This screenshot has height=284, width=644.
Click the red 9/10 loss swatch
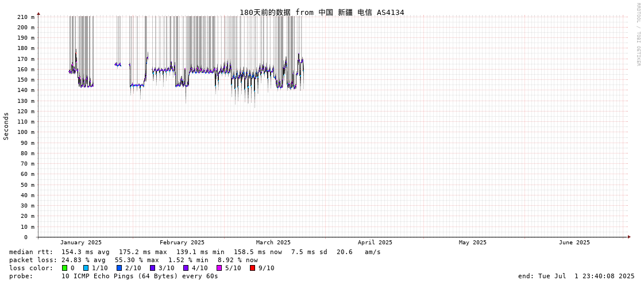(x=252, y=268)
